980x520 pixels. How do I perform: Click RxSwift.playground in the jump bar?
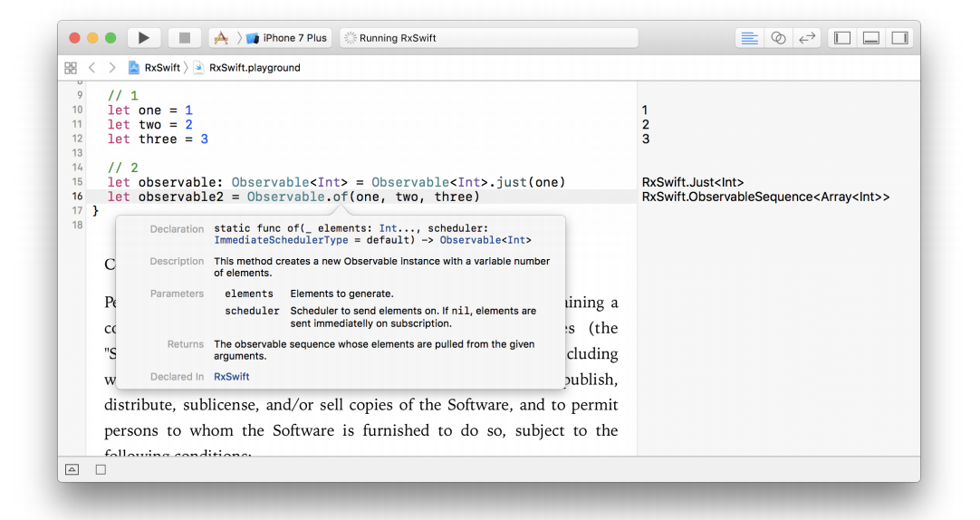[247, 68]
